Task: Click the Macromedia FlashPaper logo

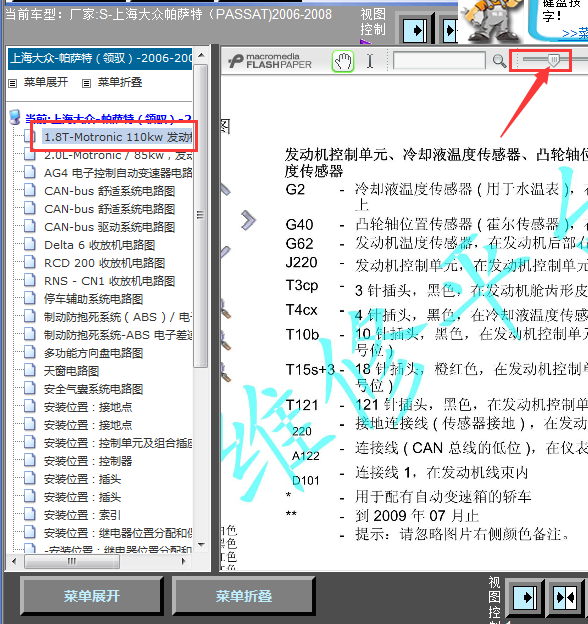Action: click(271, 61)
